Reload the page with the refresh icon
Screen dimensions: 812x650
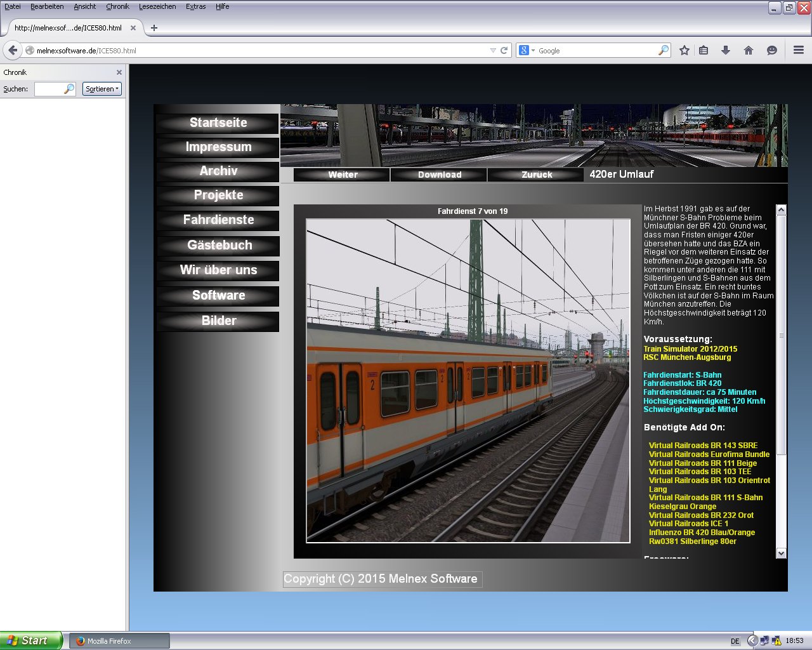(x=504, y=50)
